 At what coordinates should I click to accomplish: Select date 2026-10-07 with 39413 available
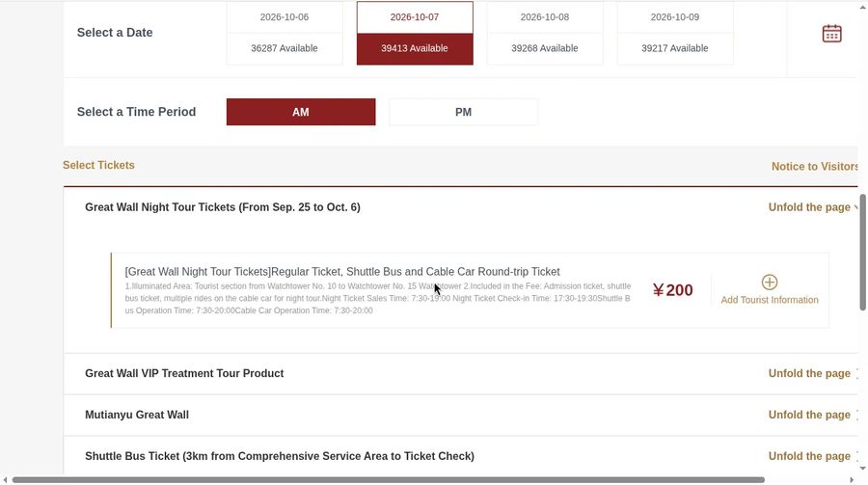point(415,33)
